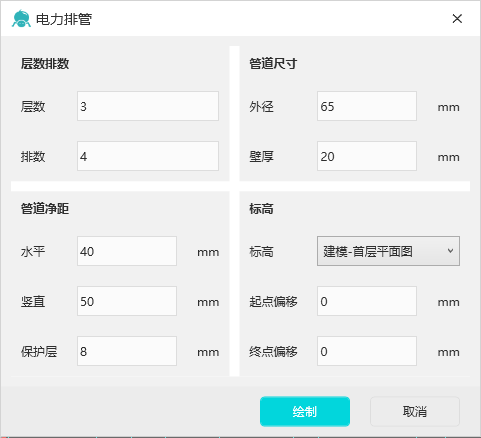The width and height of the screenshot is (481, 438).
Task: Focus the 壁厚 input field
Action: [367, 156]
